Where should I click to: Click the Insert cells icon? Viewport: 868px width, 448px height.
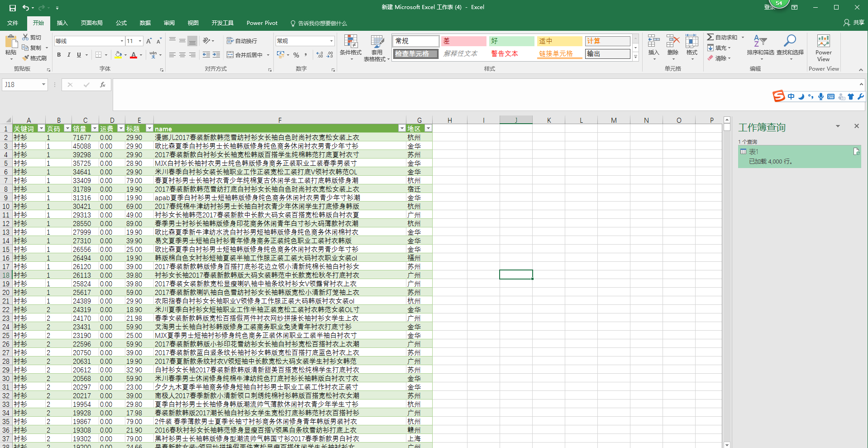(653, 41)
